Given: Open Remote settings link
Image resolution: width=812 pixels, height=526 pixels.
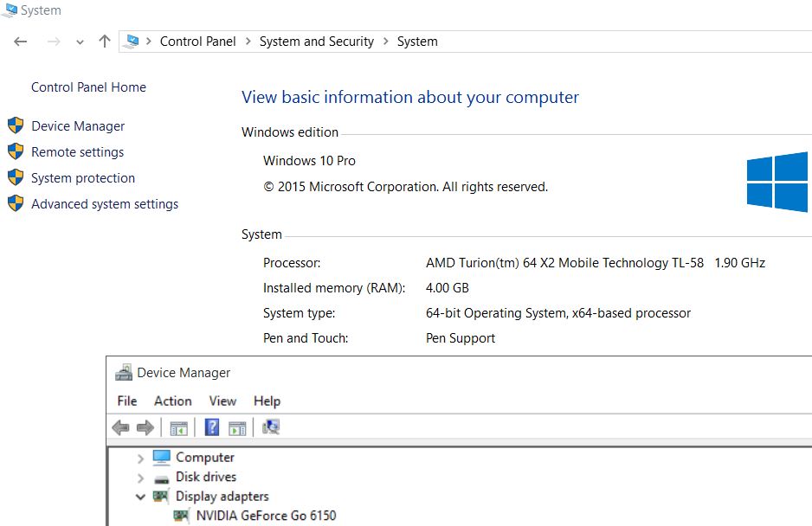Looking at the screenshot, I should pyautogui.click(x=77, y=152).
